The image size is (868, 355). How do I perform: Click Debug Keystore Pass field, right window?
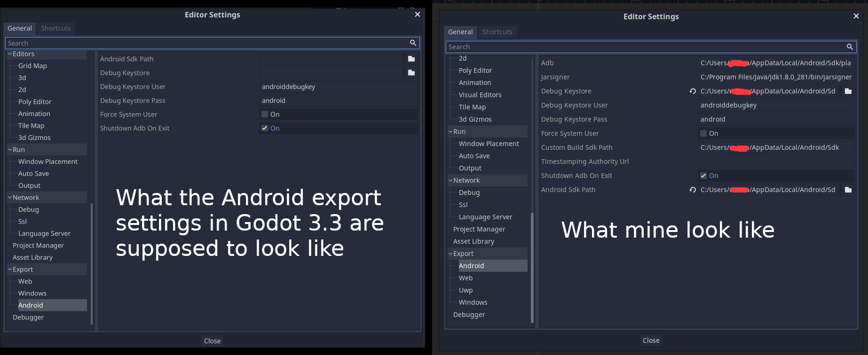coord(776,119)
